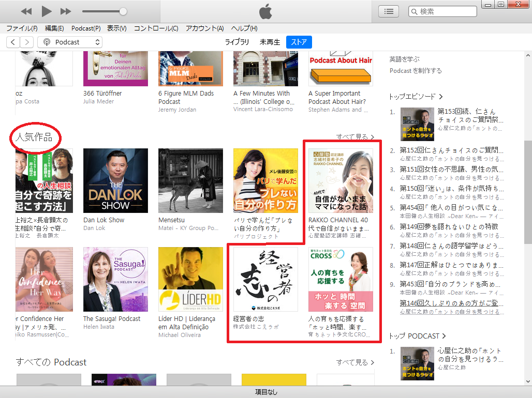The width and height of the screenshot is (532, 398).
Task: Open the 経営者の志 podcast artwork
Action: 265,279
